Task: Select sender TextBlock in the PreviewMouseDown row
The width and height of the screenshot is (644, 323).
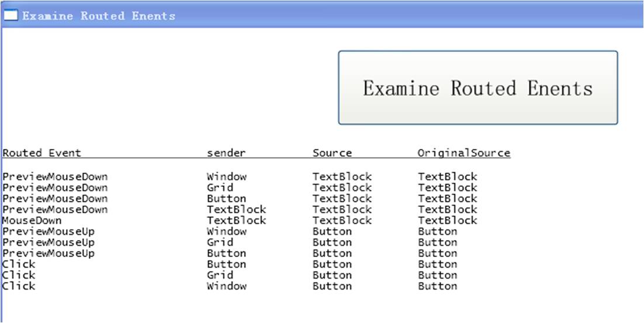Action: click(x=236, y=209)
